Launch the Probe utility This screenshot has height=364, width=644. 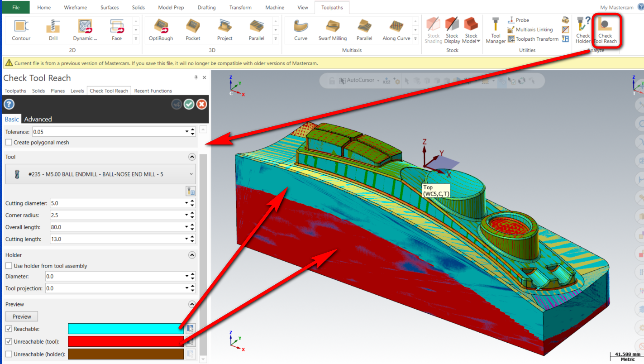518,20
